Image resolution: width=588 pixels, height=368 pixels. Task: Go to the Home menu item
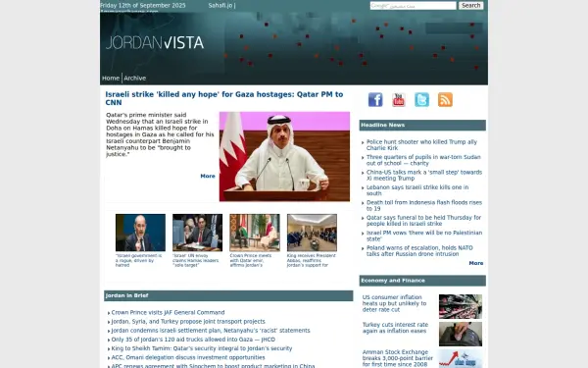(x=111, y=79)
